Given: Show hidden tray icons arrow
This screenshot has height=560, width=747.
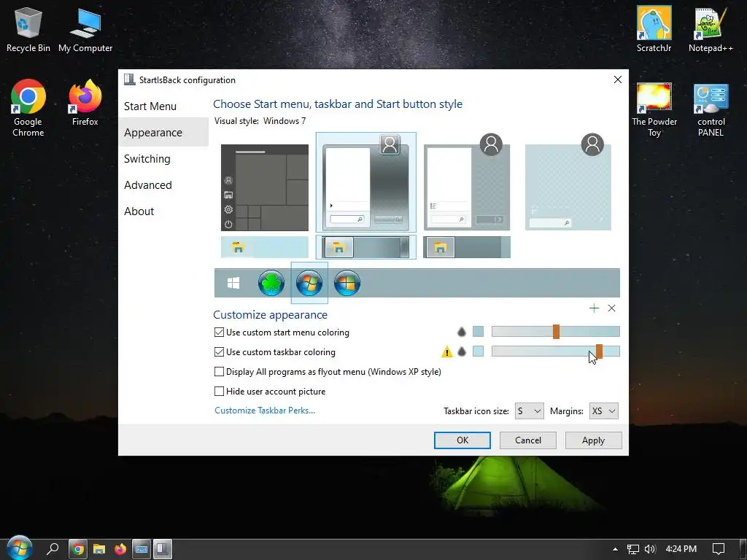Looking at the screenshot, I should pos(615,549).
